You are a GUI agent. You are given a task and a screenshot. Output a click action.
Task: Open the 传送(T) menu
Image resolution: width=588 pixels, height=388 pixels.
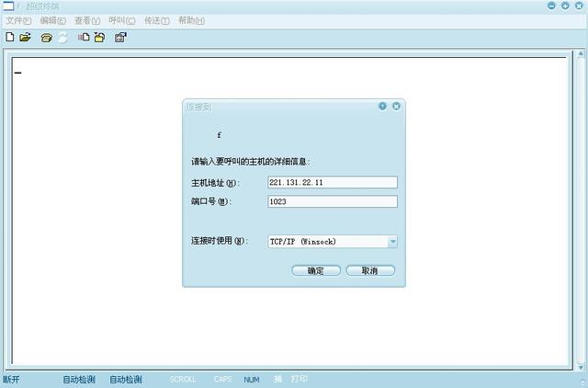coord(157,20)
